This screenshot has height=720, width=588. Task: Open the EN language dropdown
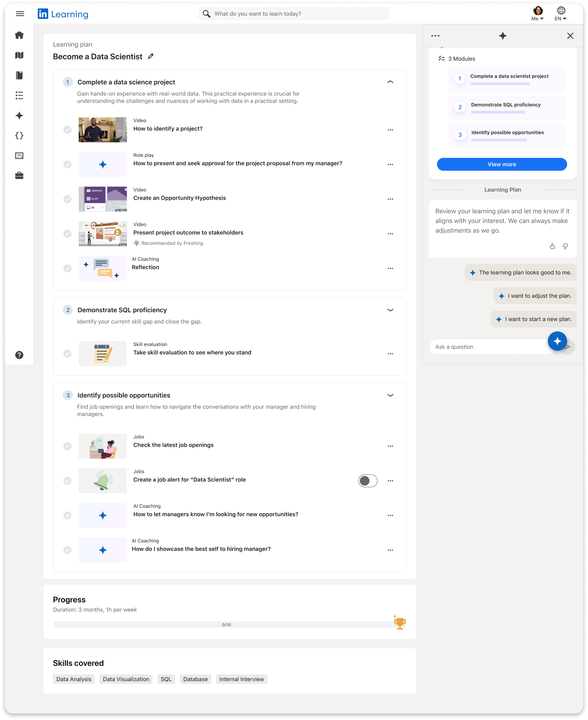click(x=561, y=14)
